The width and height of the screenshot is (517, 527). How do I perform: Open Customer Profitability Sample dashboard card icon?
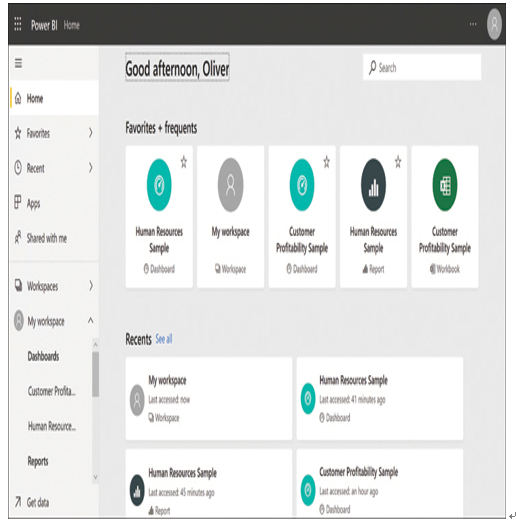[302, 185]
